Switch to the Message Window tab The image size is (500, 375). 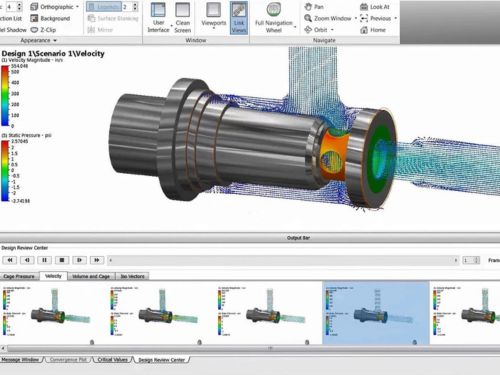(20, 360)
